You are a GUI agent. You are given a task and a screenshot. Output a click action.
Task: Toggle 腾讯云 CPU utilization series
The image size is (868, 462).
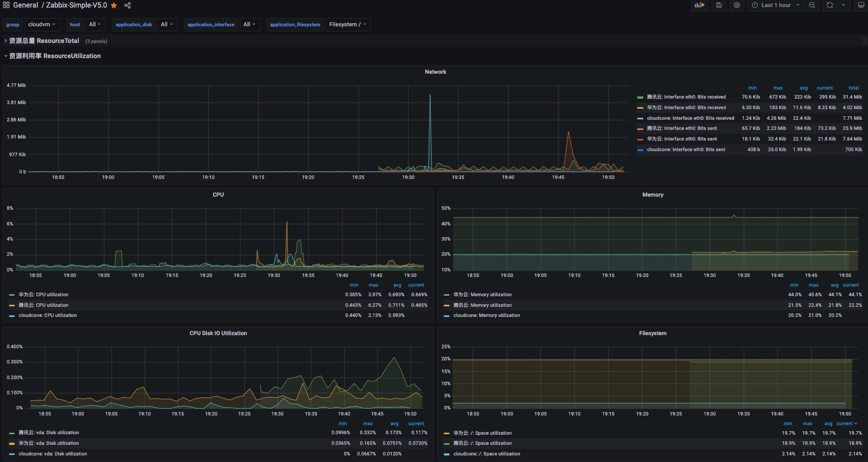43,305
